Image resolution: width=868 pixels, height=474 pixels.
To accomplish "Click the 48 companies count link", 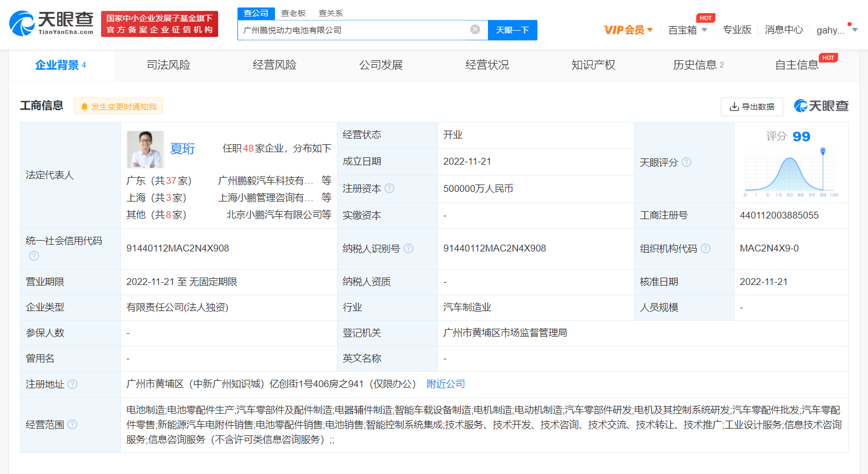I will click(x=248, y=148).
